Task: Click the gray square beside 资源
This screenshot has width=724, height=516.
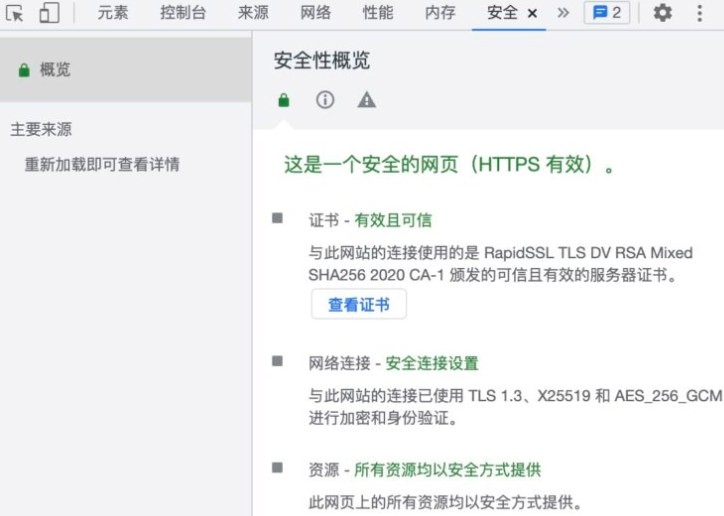Action: tap(277, 468)
